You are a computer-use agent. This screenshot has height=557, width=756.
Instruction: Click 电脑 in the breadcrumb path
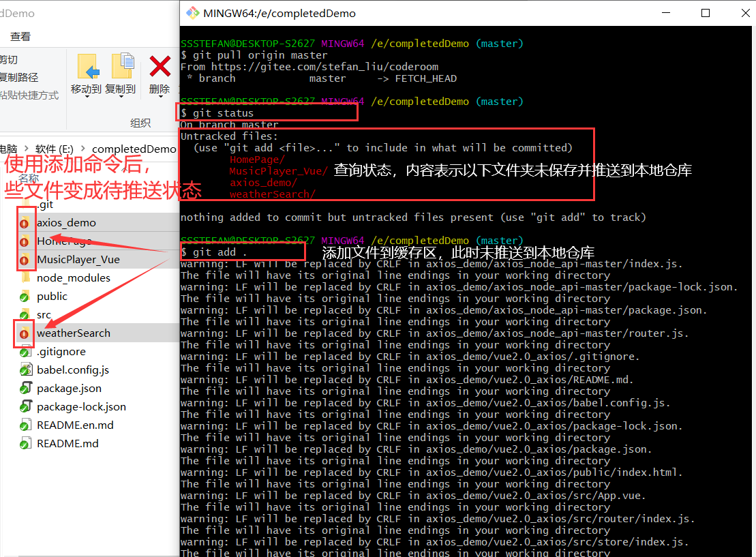pyautogui.click(x=7, y=149)
